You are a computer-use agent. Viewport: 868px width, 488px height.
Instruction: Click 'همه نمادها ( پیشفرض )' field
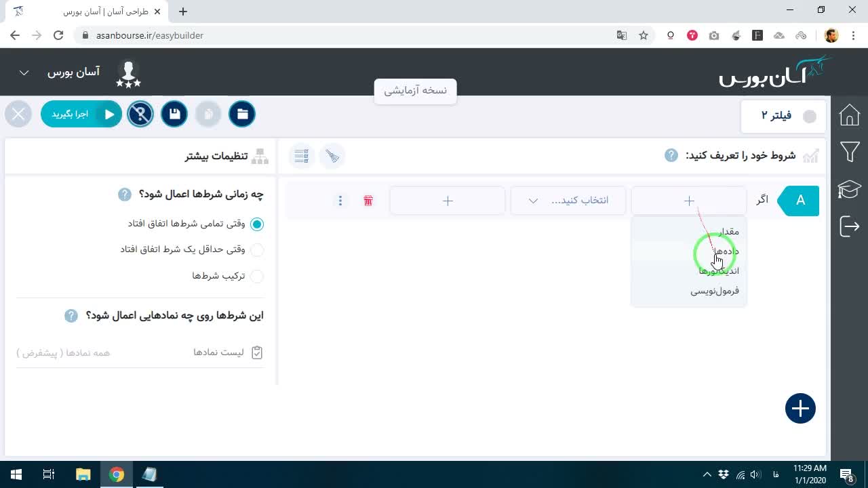[x=63, y=352]
